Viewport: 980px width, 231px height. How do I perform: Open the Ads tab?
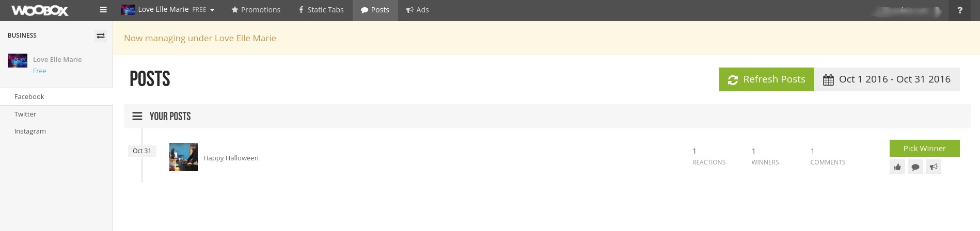418,10
